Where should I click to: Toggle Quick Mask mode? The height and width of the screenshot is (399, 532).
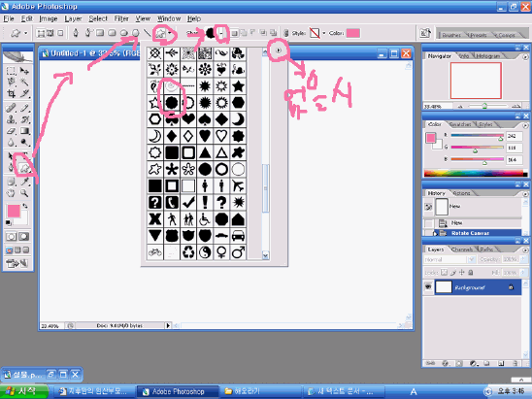(23, 237)
